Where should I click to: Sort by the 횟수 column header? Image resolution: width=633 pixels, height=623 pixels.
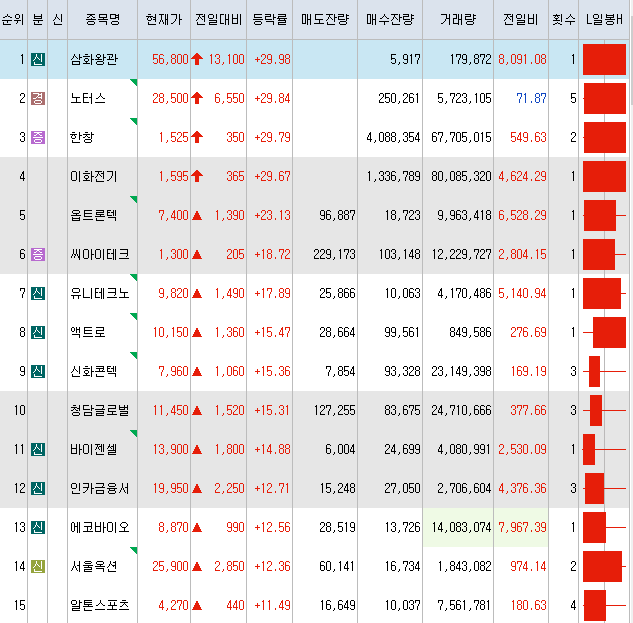coord(564,19)
